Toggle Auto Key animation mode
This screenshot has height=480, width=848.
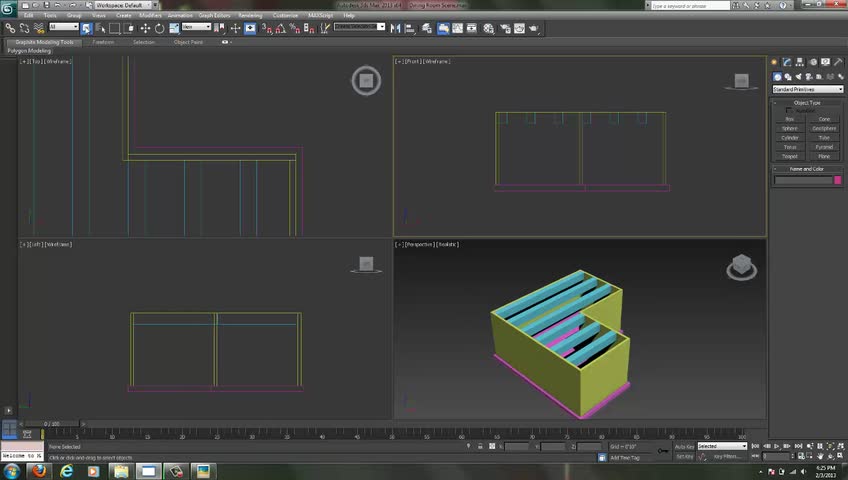point(685,446)
